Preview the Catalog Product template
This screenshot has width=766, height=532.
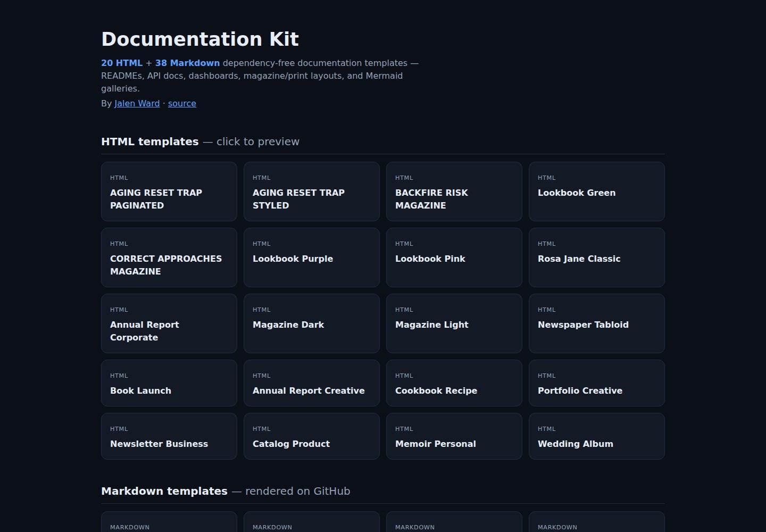tap(312, 436)
